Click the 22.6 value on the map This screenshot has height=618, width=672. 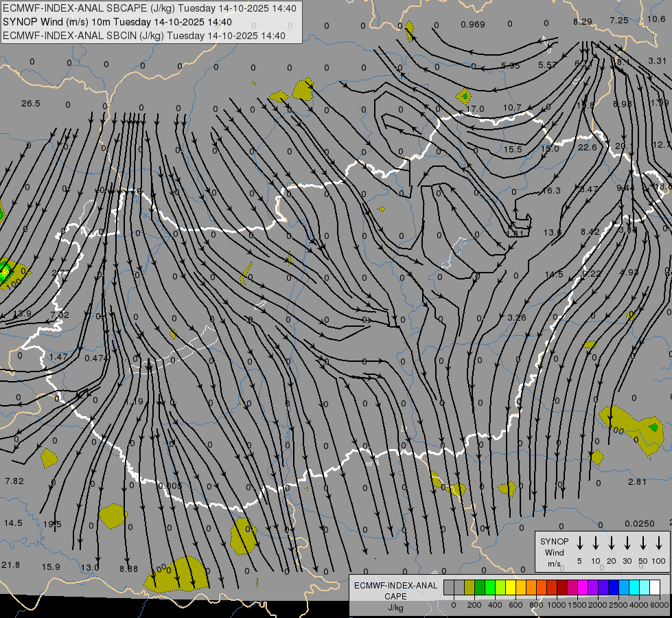(x=587, y=147)
